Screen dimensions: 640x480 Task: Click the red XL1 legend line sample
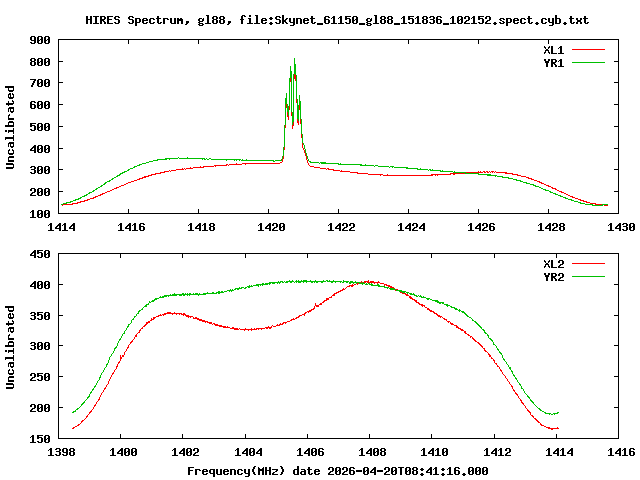point(588,50)
